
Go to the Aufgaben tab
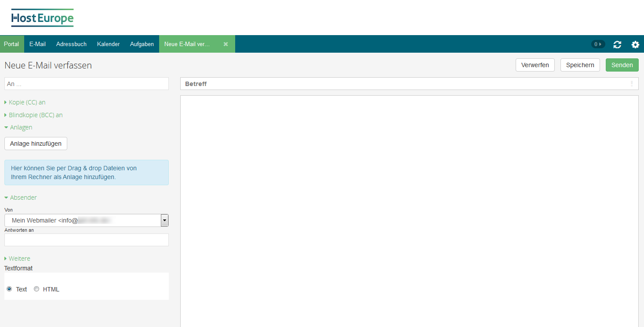pyautogui.click(x=142, y=44)
